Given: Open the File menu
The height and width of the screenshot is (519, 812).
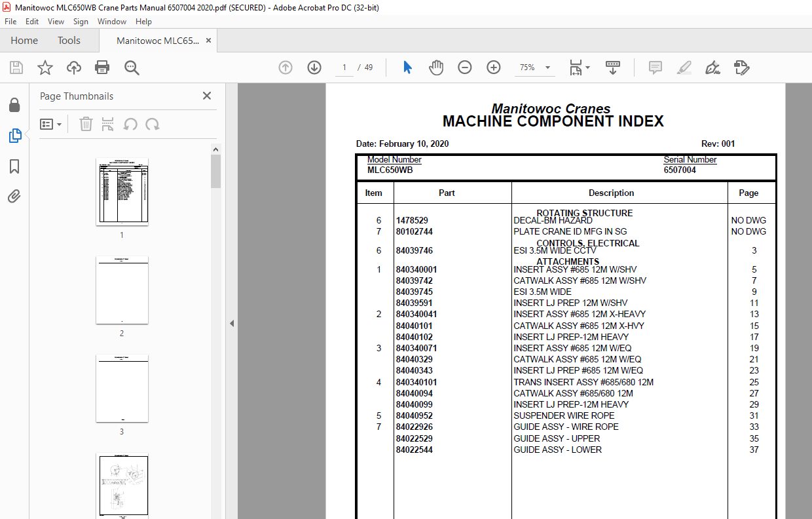Looking at the screenshot, I should pos(10,22).
